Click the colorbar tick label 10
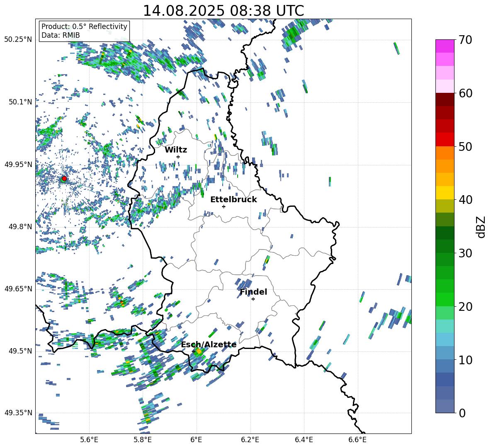This screenshot has height=448, width=491. tap(465, 360)
